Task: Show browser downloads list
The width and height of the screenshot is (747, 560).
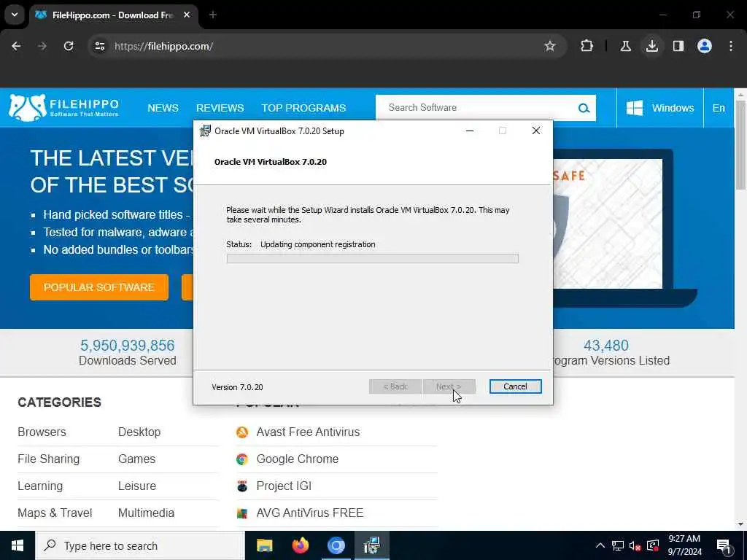Action: [651, 46]
